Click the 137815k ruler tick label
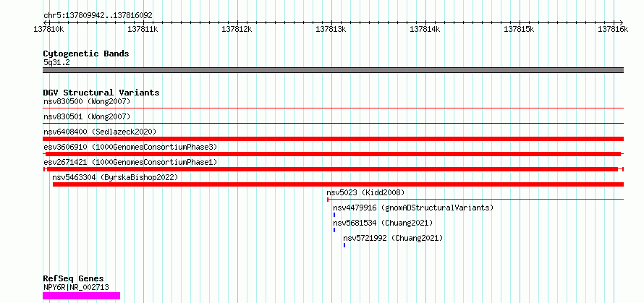Viewport: 644px width, 303px height. tap(519, 29)
